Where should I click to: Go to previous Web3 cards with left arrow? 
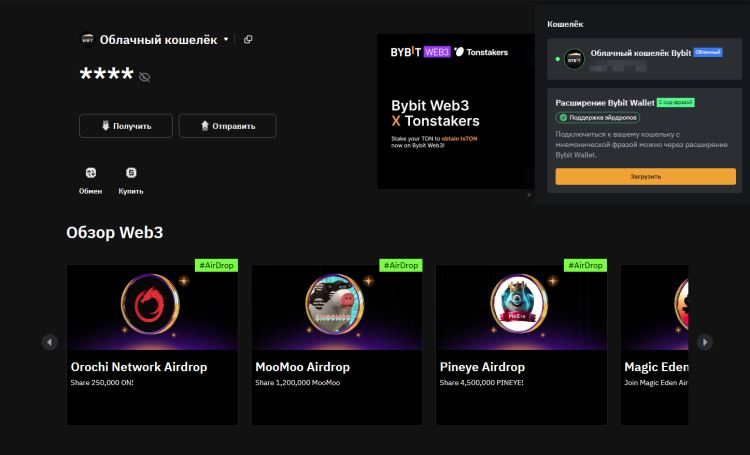pos(50,342)
